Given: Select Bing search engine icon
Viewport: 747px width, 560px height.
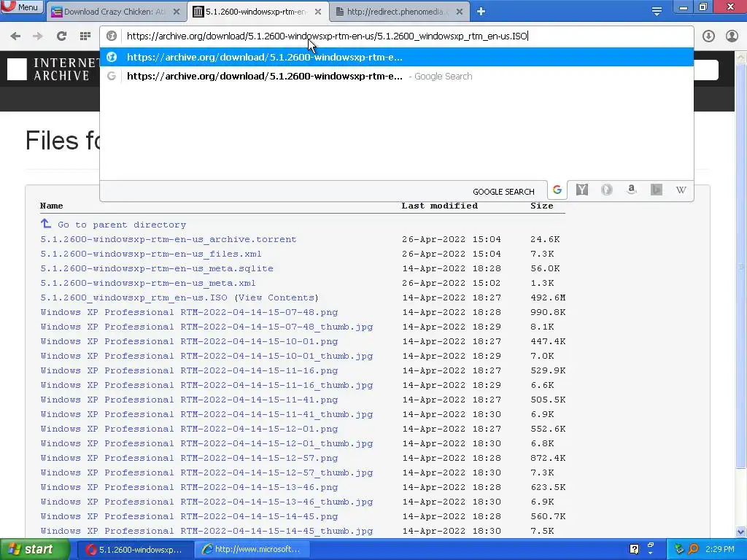Looking at the screenshot, I should (656, 190).
